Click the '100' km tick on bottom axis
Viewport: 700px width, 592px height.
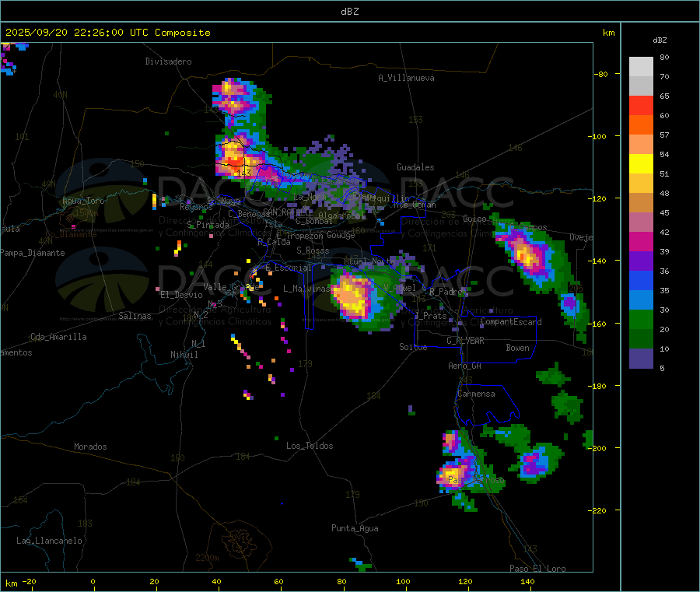[x=403, y=582]
